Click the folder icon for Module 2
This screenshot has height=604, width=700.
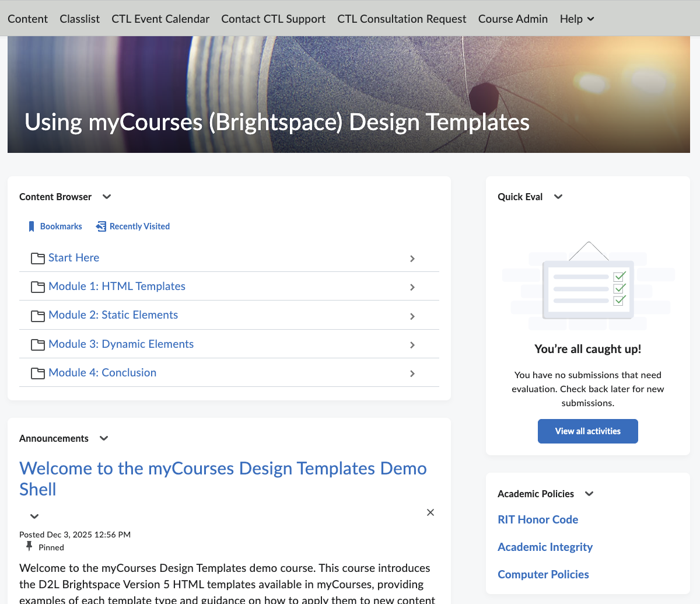[x=38, y=316]
